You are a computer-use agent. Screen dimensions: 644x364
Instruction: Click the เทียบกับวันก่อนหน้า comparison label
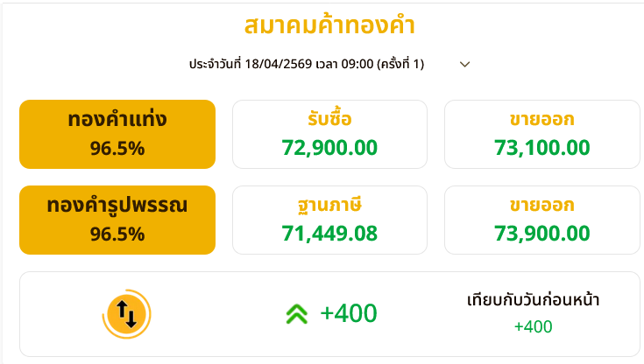[533, 300]
